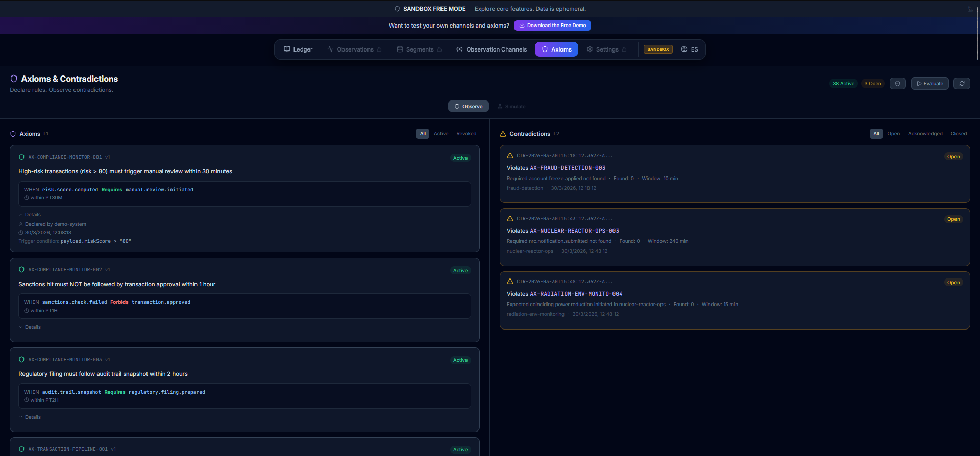Click trigger condition 'payload.riskScore > "80"'
The height and width of the screenshot is (456, 980).
coord(96,241)
